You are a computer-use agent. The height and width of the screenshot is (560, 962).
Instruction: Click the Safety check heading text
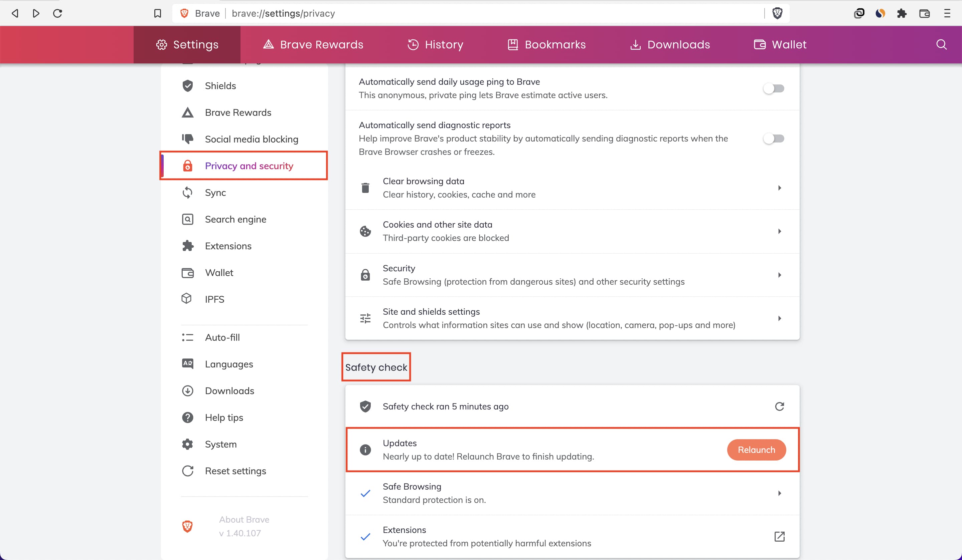coord(376,367)
